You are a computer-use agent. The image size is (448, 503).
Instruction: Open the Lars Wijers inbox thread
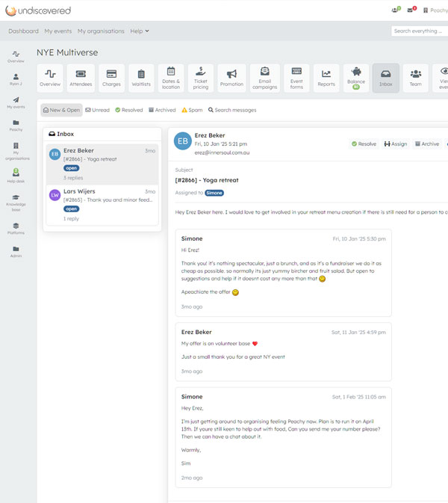point(102,205)
